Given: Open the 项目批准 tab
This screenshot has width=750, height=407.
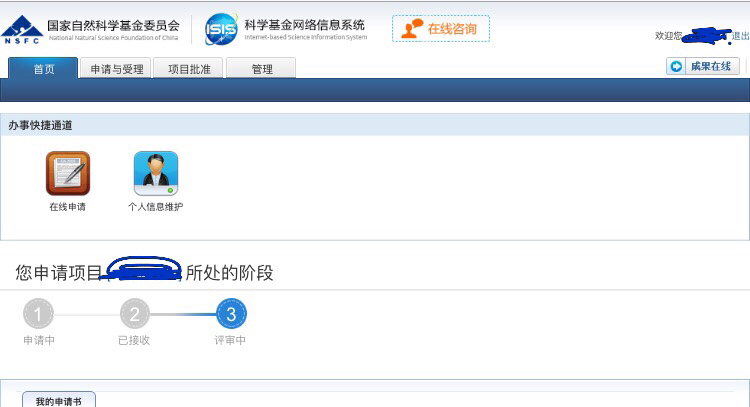Looking at the screenshot, I should [x=189, y=69].
